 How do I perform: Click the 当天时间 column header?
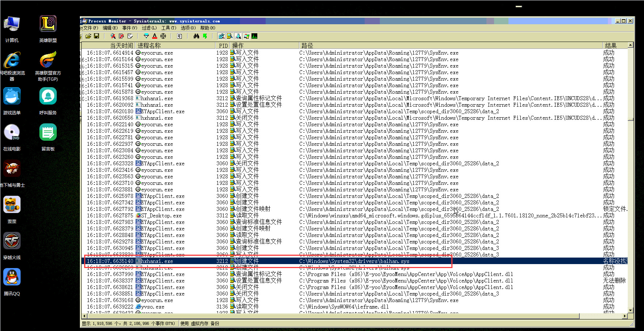click(x=108, y=46)
